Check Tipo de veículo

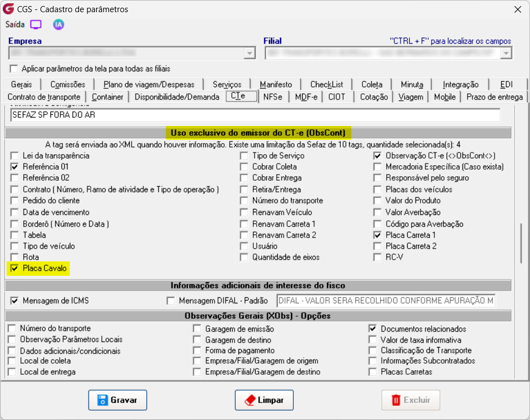(x=14, y=246)
